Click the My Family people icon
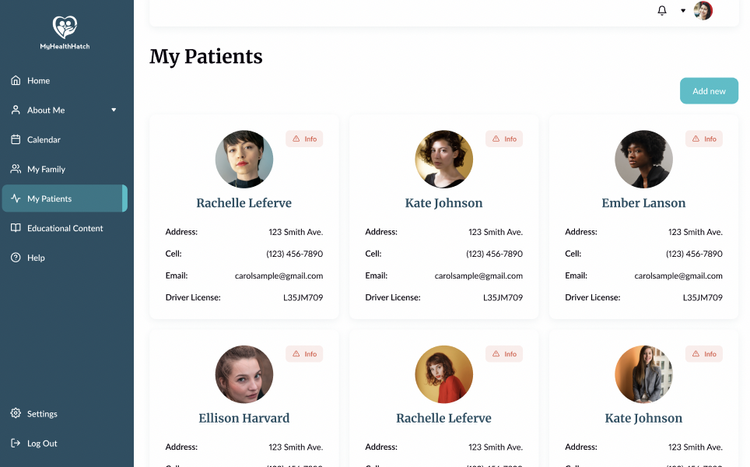750x467 pixels. click(16, 169)
